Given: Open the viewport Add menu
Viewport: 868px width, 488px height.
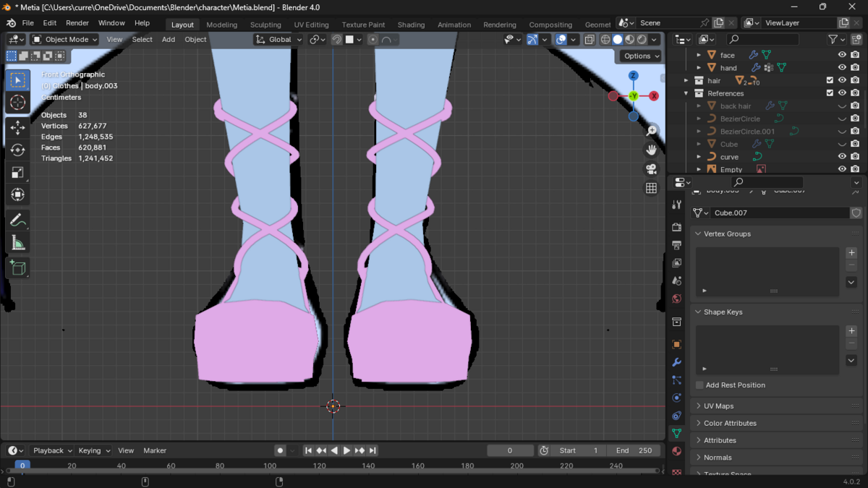Looking at the screenshot, I should (169, 40).
